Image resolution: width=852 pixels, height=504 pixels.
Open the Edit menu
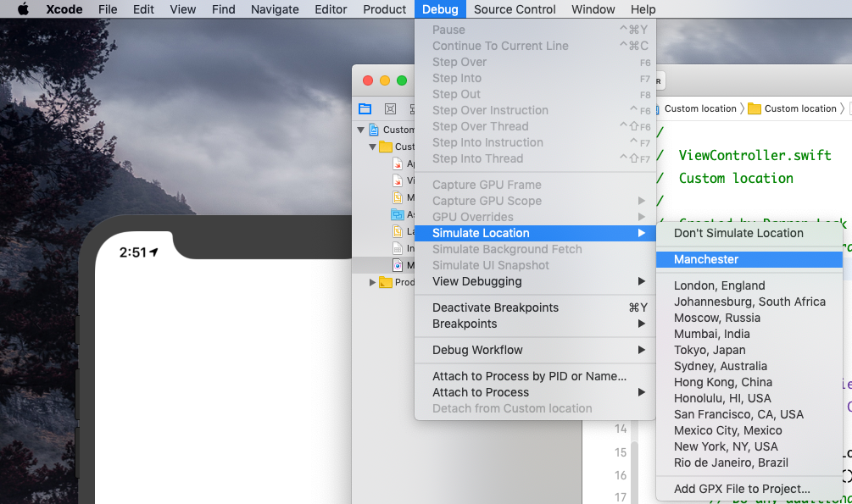coord(143,9)
